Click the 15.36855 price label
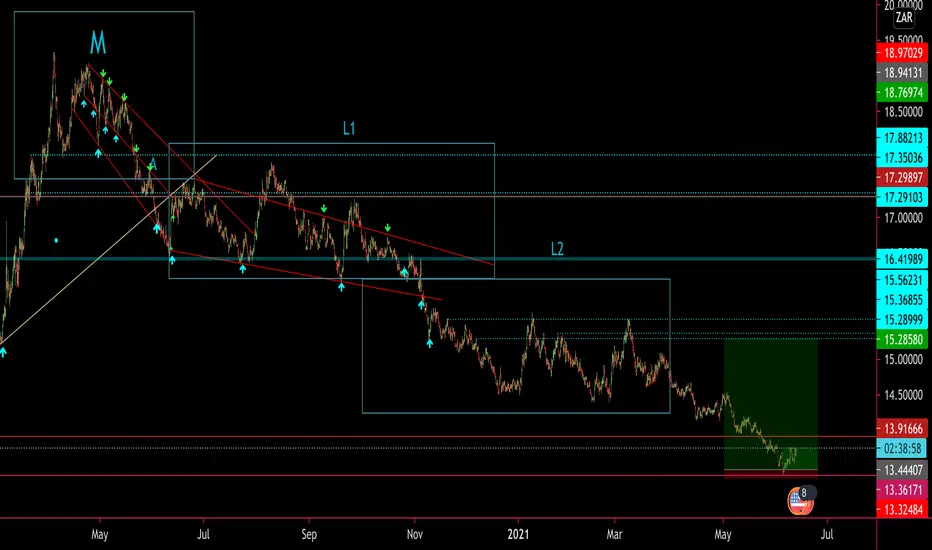This screenshot has width=932, height=550. point(902,300)
